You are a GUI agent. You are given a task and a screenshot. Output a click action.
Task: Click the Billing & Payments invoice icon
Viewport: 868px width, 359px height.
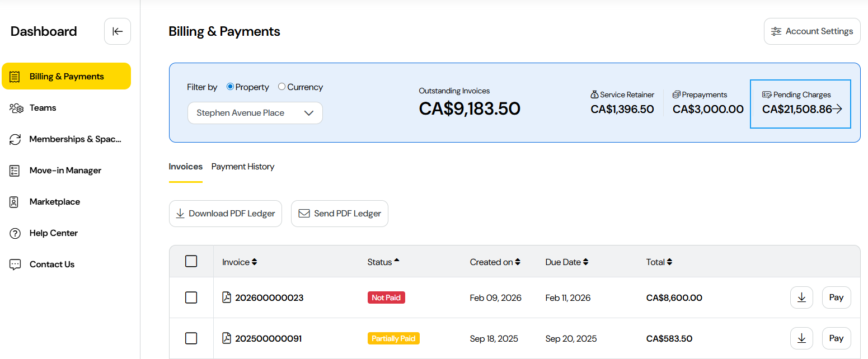[15, 77]
